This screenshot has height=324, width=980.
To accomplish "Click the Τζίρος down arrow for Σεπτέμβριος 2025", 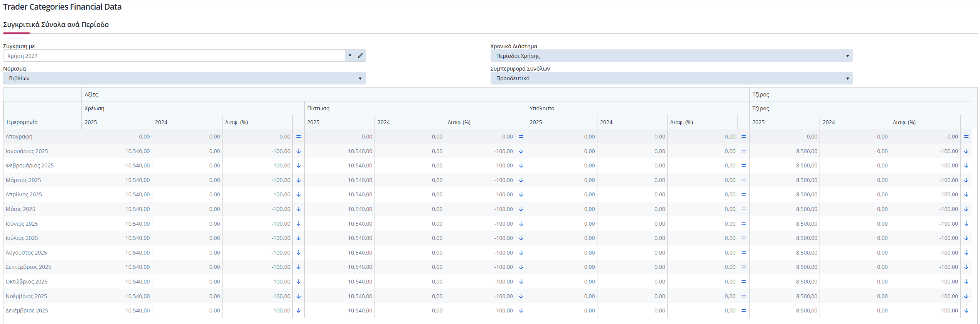I will click(x=966, y=267).
